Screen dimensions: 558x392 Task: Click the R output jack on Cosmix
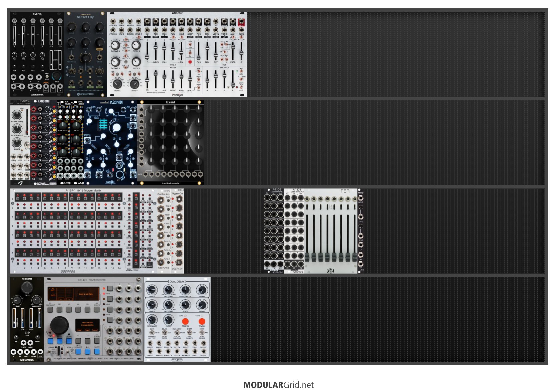coord(60,87)
